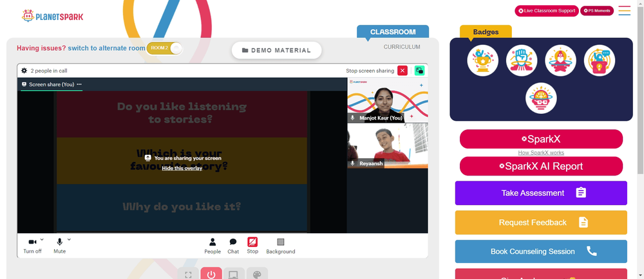This screenshot has width=644, height=279.
Task: Click the red power button
Action: [x=211, y=274]
